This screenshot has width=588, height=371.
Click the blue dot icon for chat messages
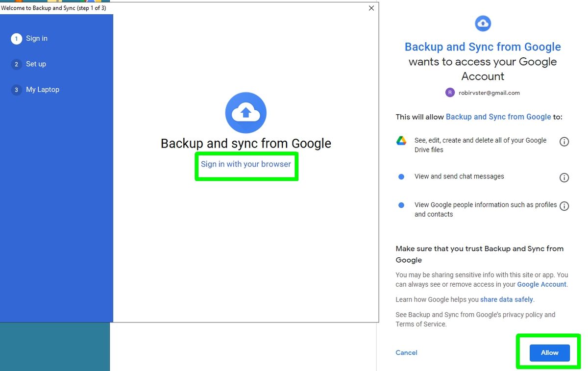coord(401,176)
